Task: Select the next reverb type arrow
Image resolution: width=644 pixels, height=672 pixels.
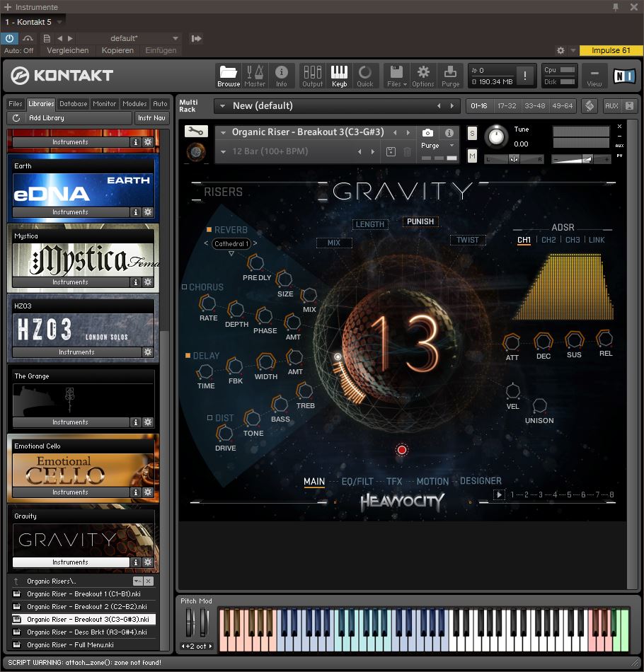Action: tap(255, 243)
